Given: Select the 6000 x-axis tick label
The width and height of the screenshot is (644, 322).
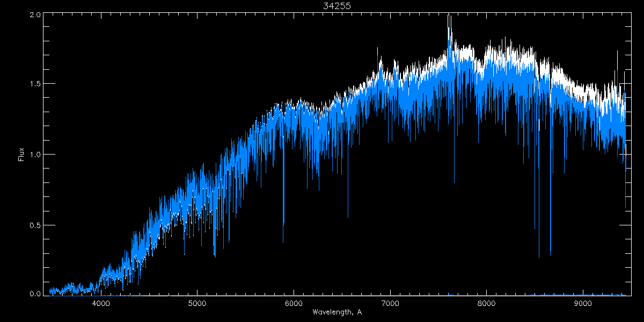Looking at the screenshot, I should tap(294, 303).
